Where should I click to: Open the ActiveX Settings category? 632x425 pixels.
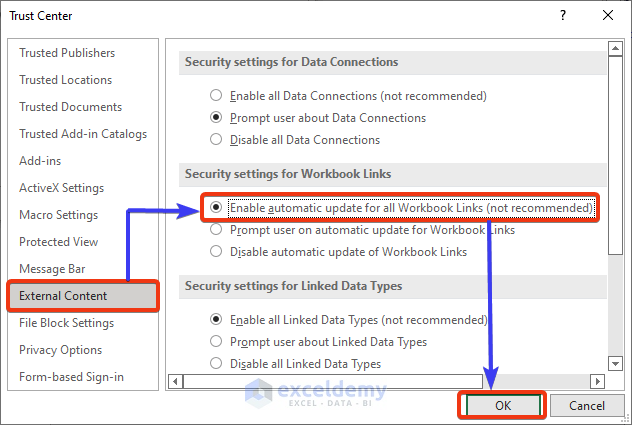click(x=61, y=188)
